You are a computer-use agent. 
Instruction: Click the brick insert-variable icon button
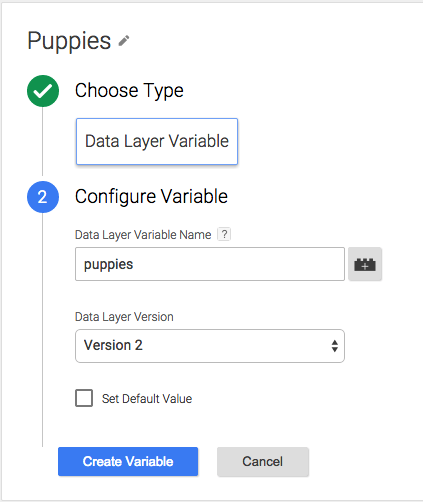tap(365, 264)
